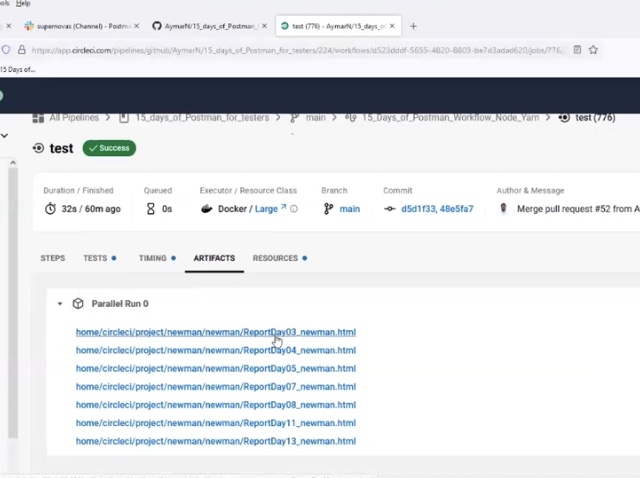The width and height of the screenshot is (640, 478).
Task: Open main branch breadcrumb
Action: tap(316, 118)
